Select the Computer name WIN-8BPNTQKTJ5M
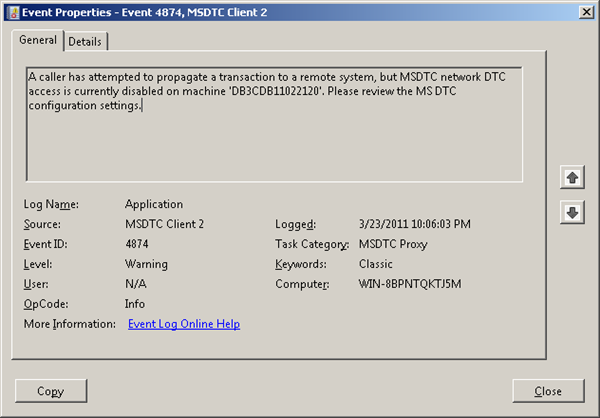The height and width of the screenshot is (418, 600). pyautogui.click(x=410, y=284)
